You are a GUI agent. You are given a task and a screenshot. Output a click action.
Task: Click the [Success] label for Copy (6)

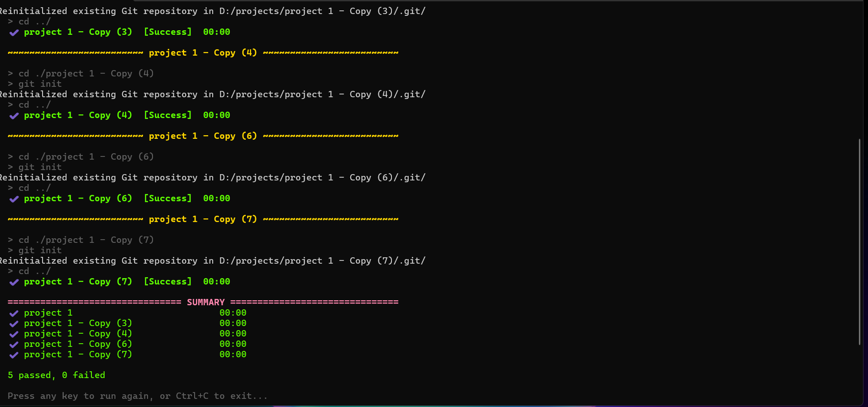click(x=168, y=198)
